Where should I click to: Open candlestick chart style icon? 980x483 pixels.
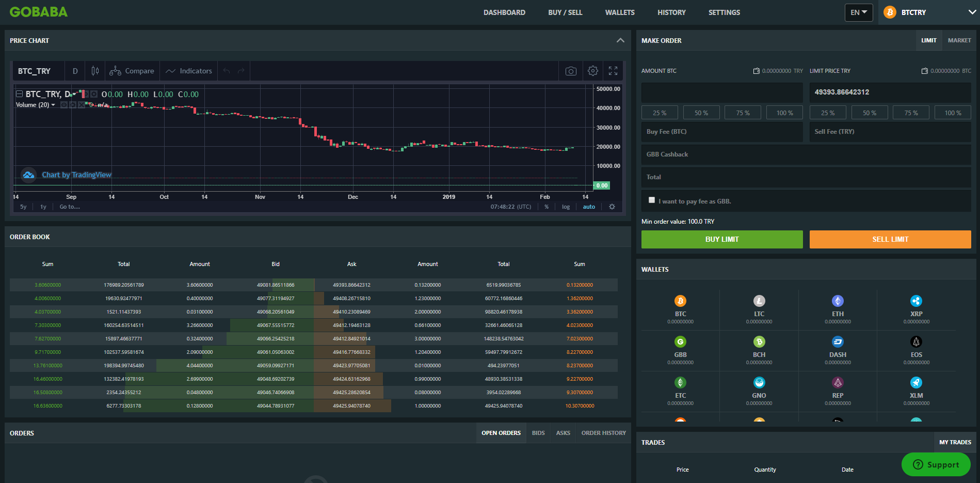pos(95,71)
